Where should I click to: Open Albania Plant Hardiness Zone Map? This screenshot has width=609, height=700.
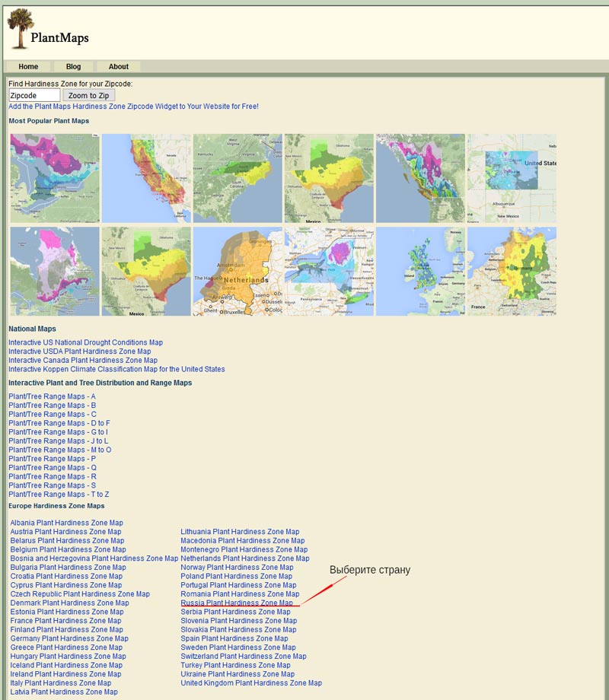pos(66,523)
